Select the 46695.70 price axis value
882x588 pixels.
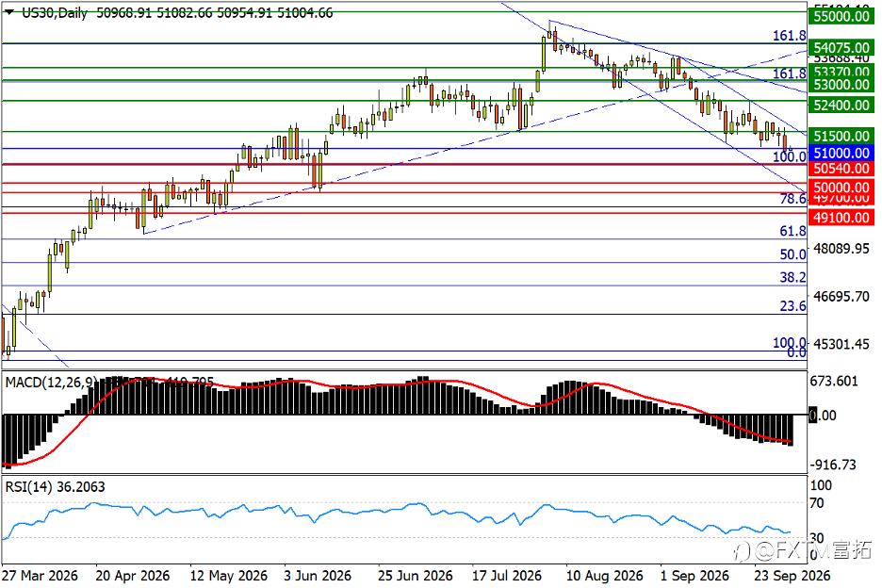[841, 297]
